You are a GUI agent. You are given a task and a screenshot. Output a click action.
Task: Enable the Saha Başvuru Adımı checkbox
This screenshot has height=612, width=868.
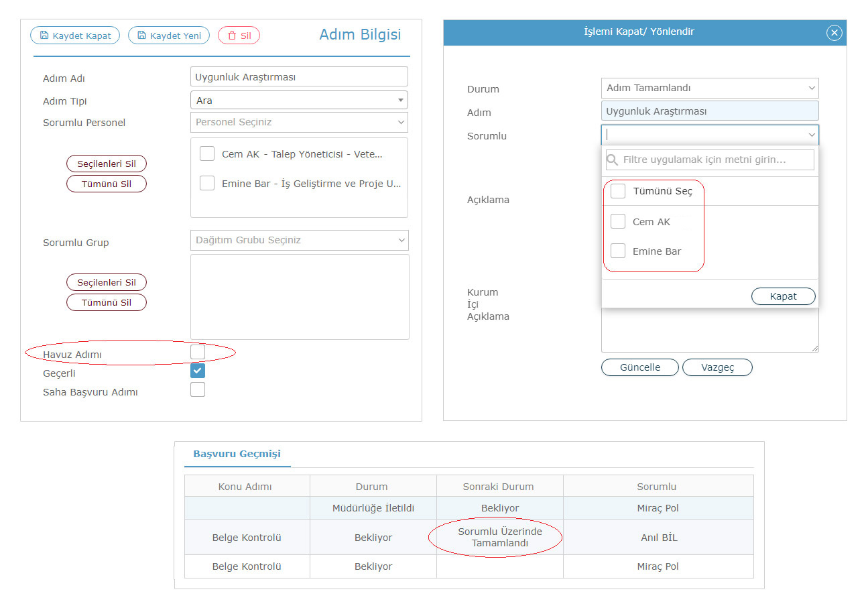click(x=198, y=389)
